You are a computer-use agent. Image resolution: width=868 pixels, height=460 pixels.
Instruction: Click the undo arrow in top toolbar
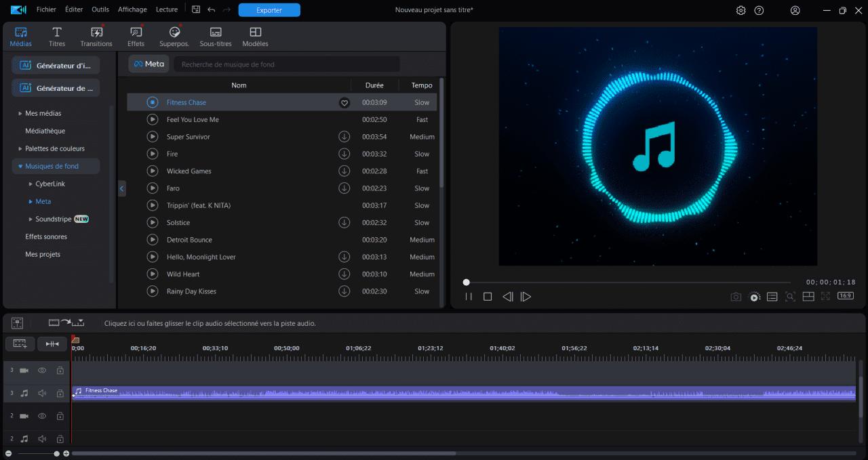pyautogui.click(x=212, y=10)
